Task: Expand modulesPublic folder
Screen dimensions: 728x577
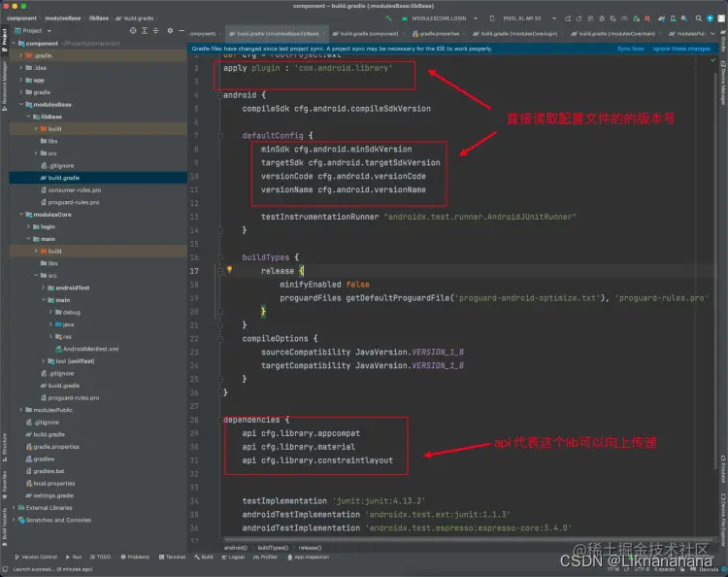Action: click(x=21, y=410)
